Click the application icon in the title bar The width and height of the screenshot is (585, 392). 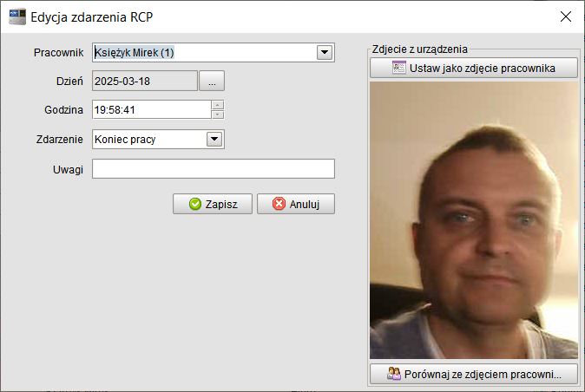pyautogui.click(x=16, y=16)
